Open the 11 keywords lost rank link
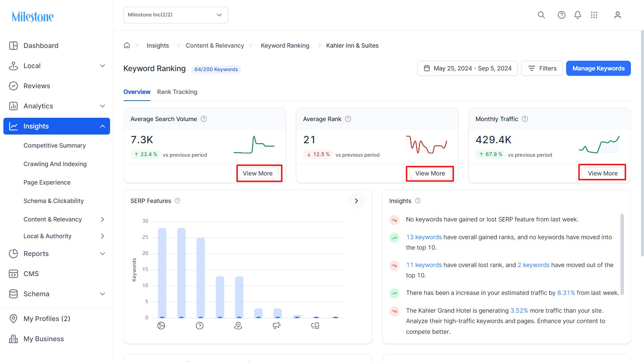Screen dimensions: 644x362 424,265
